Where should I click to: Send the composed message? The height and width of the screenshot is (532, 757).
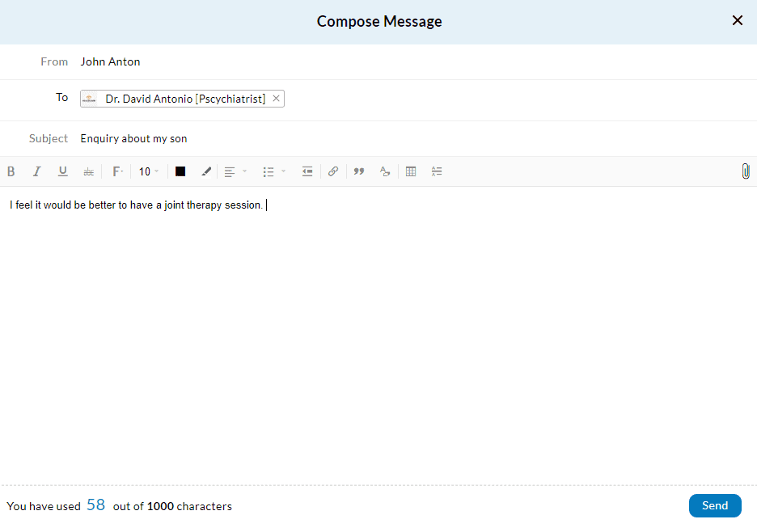coord(714,505)
